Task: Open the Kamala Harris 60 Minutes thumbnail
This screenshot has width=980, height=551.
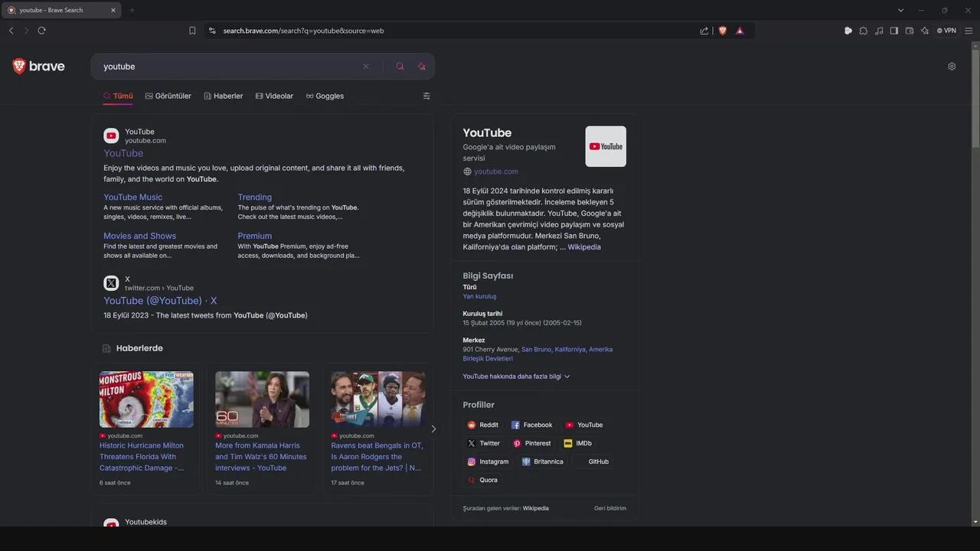Action: tap(262, 399)
